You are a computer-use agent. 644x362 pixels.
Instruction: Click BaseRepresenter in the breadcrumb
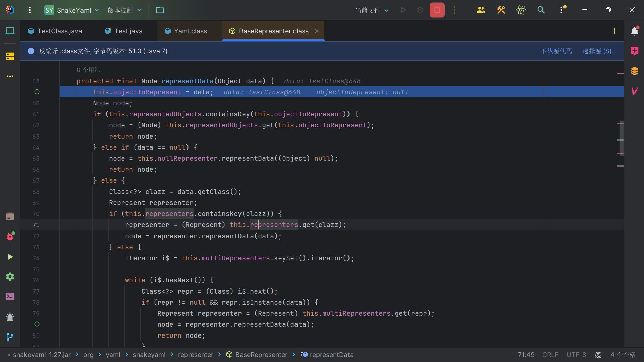(257, 355)
